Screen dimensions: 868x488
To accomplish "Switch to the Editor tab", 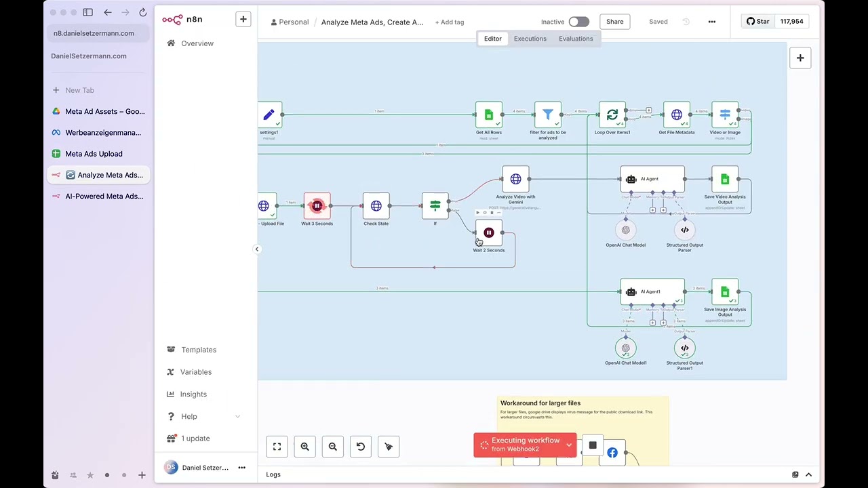I will (492, 39).
